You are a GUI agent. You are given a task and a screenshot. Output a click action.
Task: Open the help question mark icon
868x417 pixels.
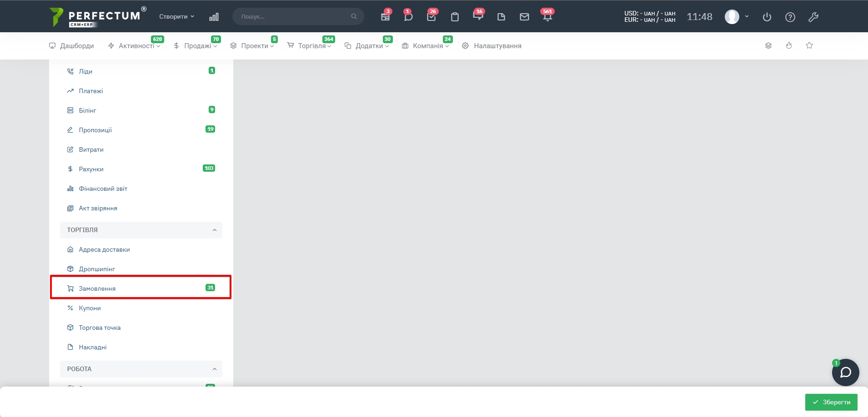[790, 17]
